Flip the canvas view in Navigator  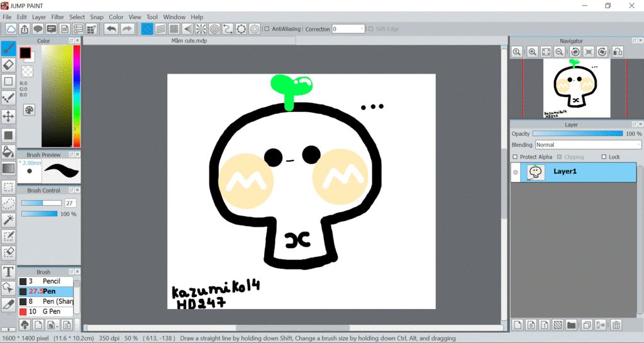point(618,52)
